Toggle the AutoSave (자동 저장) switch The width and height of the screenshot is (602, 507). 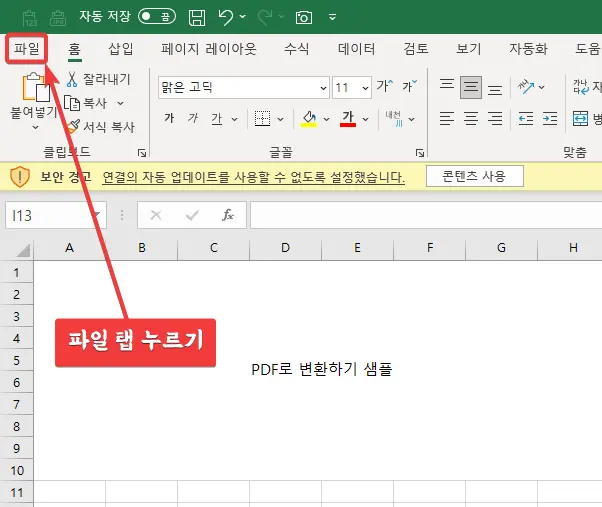click(157, 17)
